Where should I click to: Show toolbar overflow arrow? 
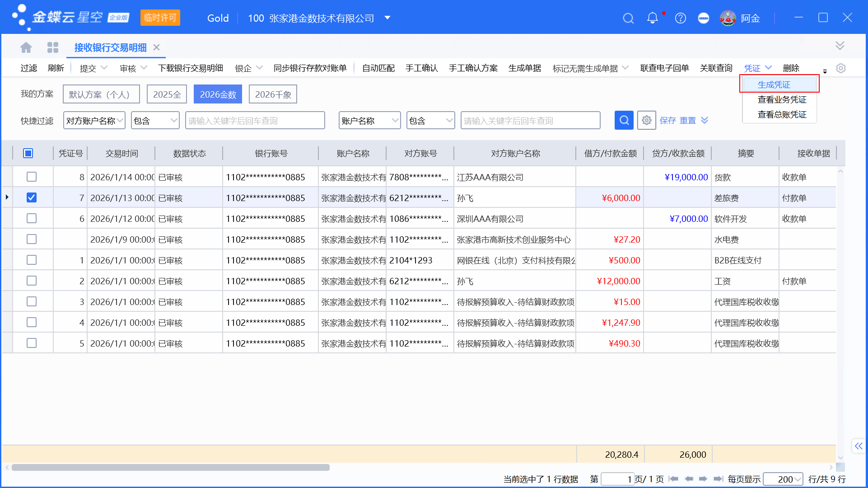click(825, 71)
